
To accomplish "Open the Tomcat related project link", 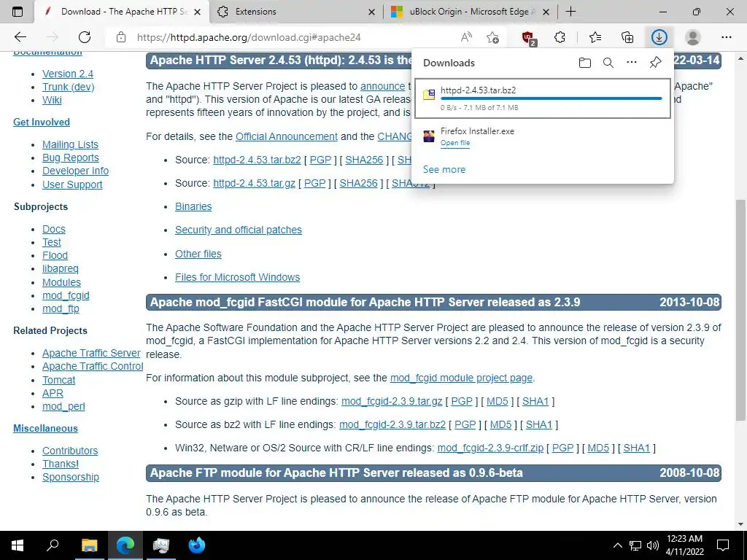I will (58, 380).
